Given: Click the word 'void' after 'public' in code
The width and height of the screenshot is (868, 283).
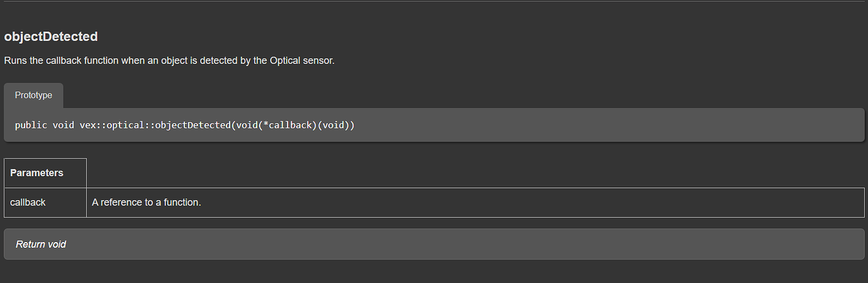Looking at the screenshot, I should [63, 125].
